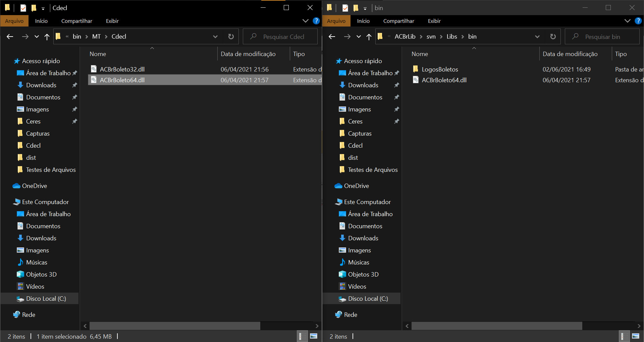
Task: Click the Properties quick-access icon in the bin title bar
Action: 345,8
